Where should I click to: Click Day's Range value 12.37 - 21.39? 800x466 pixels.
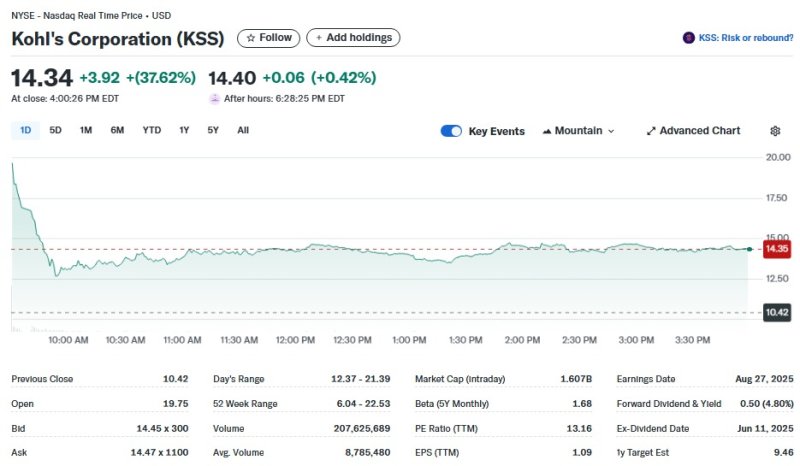[361, 379]
